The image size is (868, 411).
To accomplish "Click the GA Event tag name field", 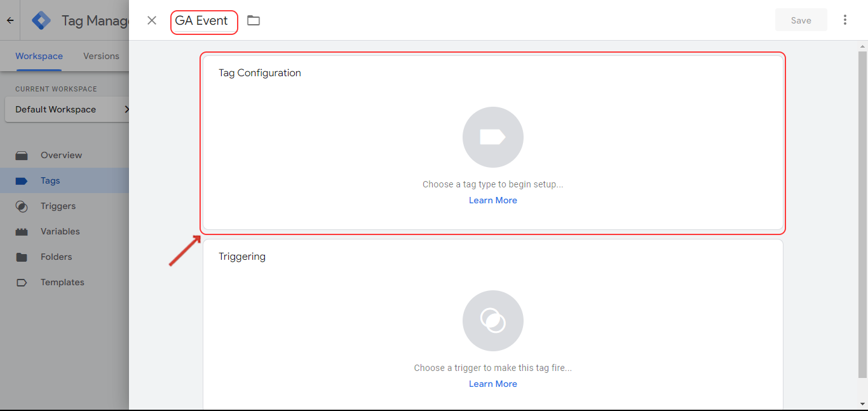I will coord(203,22).
